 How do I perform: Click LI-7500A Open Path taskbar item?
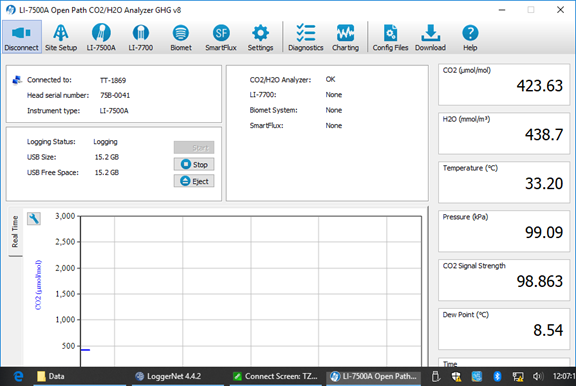[374, 376]
